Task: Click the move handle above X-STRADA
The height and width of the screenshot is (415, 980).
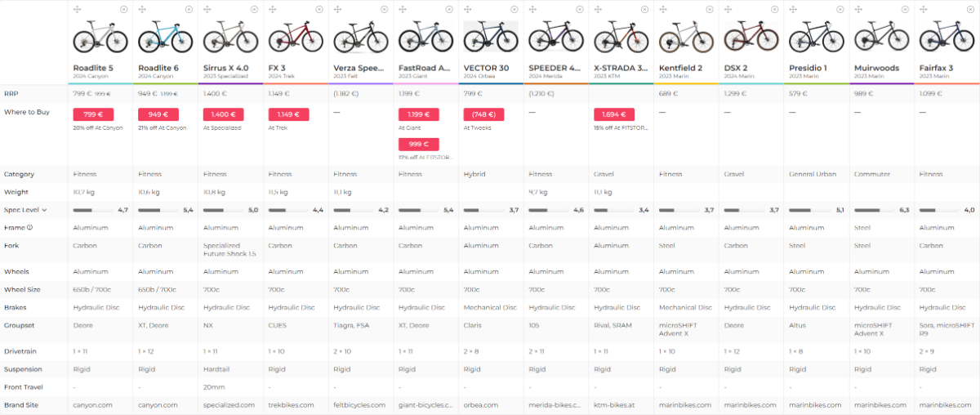Action: tap(597, 9)
